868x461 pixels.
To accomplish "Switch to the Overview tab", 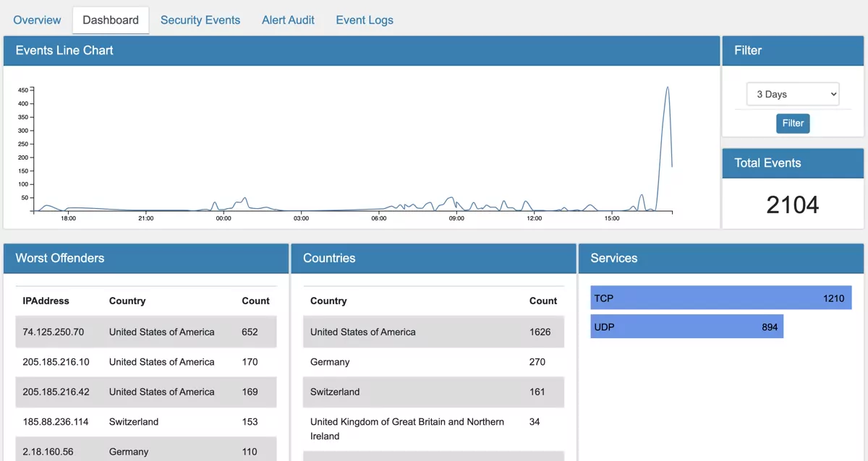I will tap(37, 20).
